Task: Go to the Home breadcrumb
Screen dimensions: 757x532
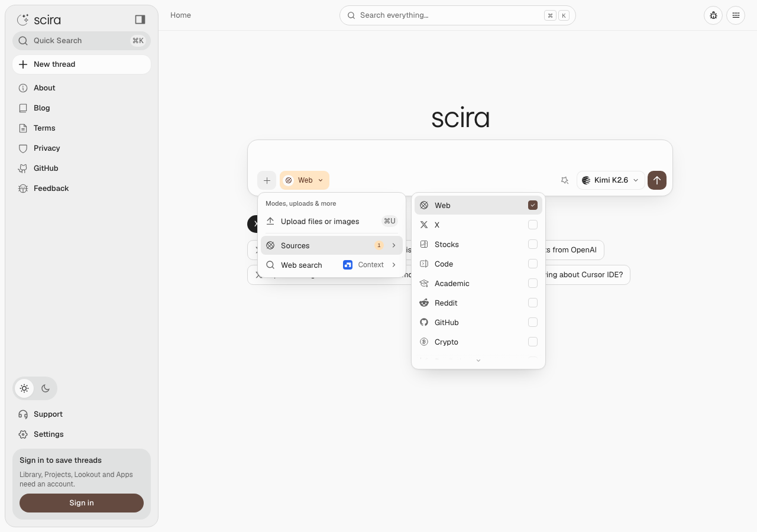Action: [180, 15]
